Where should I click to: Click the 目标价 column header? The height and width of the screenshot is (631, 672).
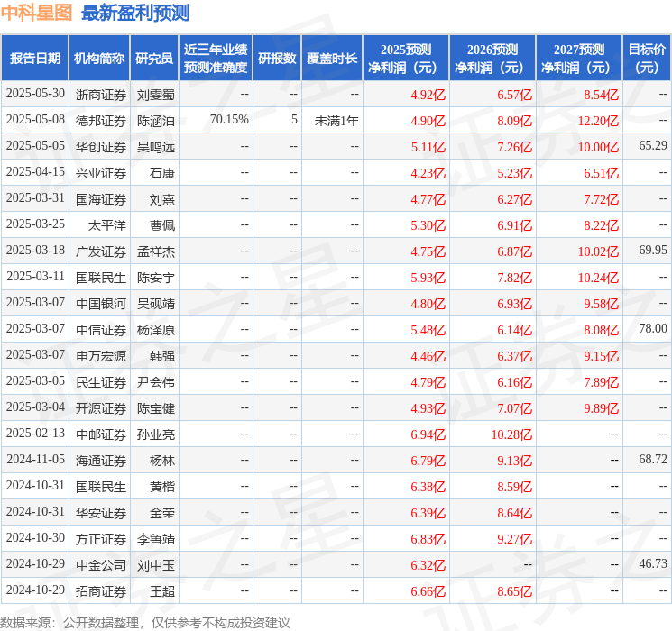[x=646, y=59]
